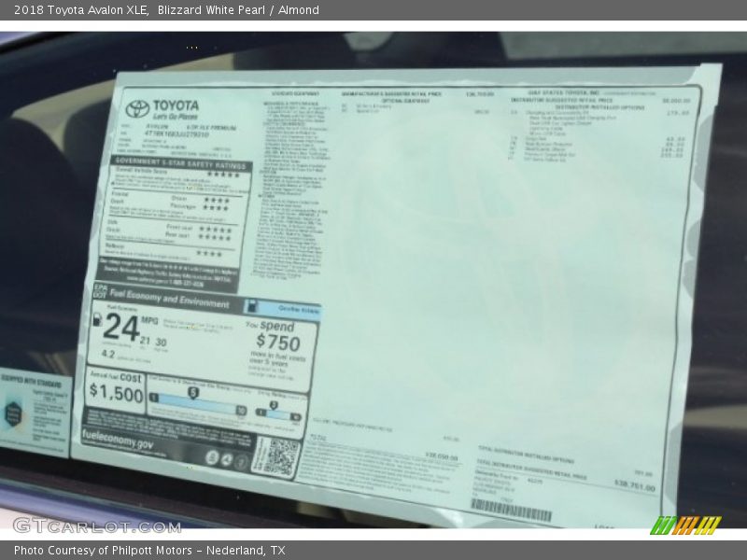Click the overall vehicle score star rating
The width and height of the screenshot is (747, 560).
(223, 175)
